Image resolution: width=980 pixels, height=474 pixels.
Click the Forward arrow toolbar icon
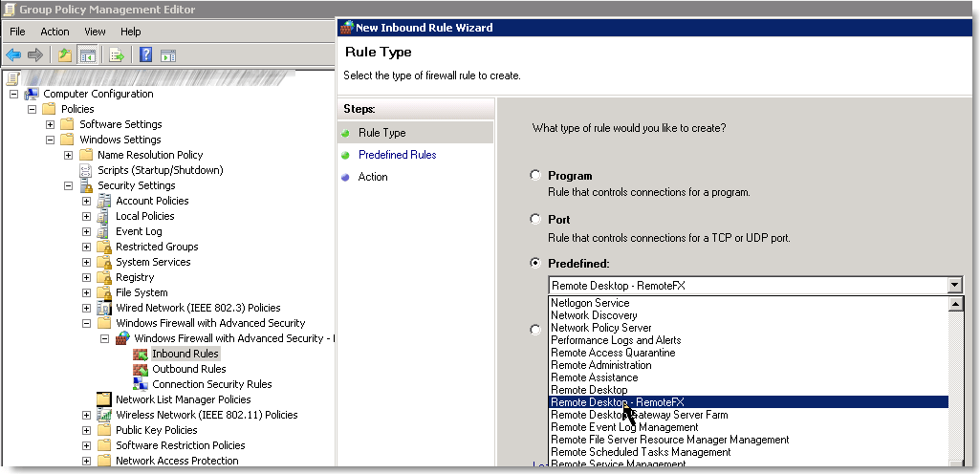click(x=35, y=55)
